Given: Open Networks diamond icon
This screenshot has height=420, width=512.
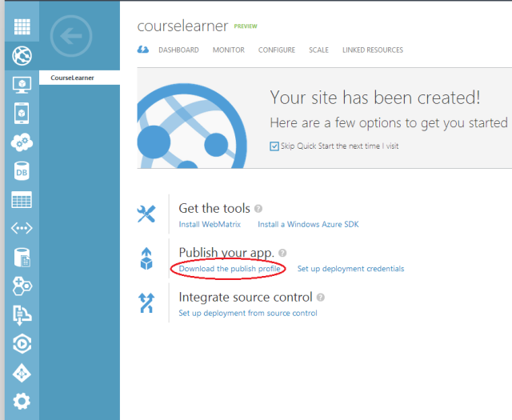Looking at the screenshot, I should click(x=22, y=373).
